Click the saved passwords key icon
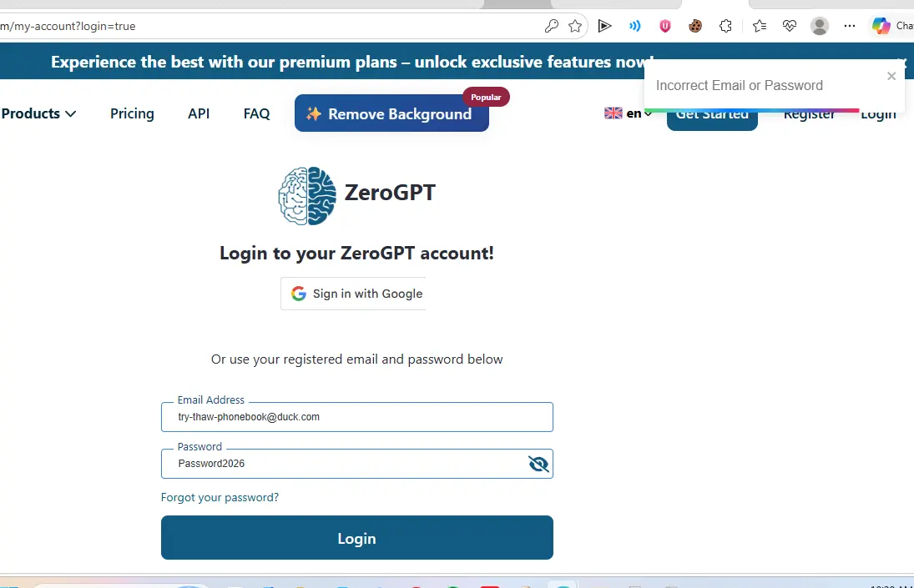Image resolution: width=914 pixels, height=588 pixels. click(x=551, y=26)
